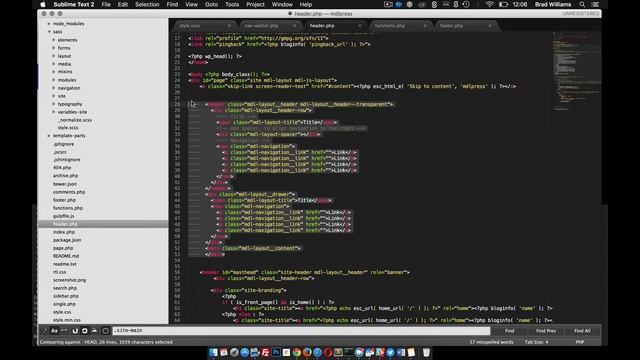Click the minimap code preview
640x360 pixels.
tap(576, 71)
